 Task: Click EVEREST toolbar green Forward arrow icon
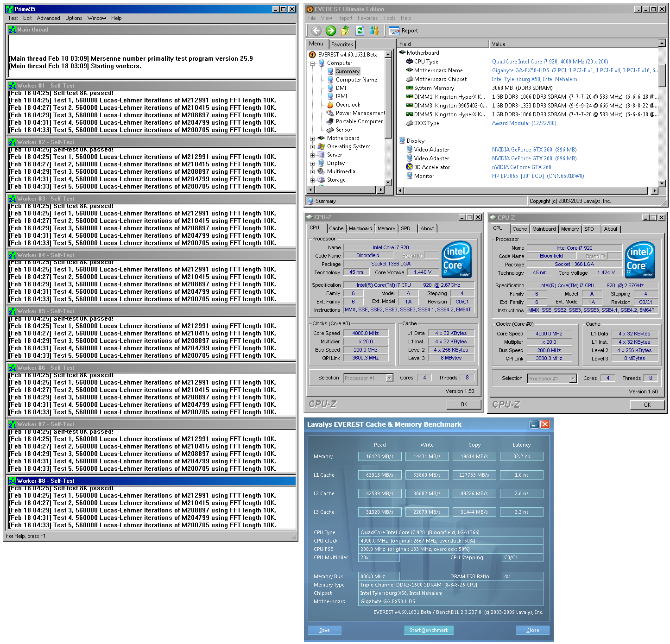pos(331,31)
